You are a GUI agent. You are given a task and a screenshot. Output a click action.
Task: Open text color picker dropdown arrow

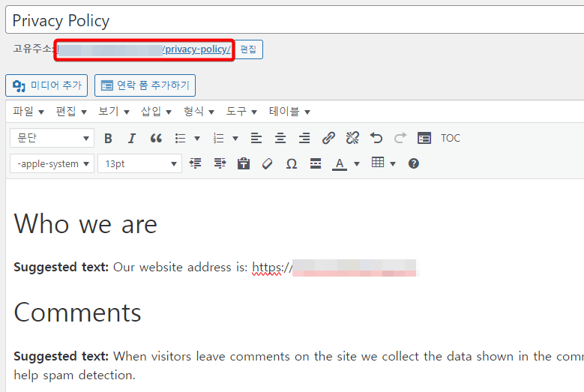point(357,164)
